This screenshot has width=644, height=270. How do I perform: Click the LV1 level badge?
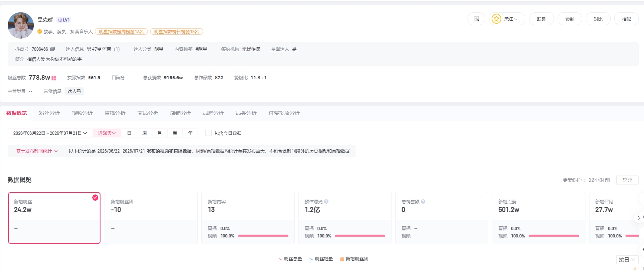click(64, 20)
